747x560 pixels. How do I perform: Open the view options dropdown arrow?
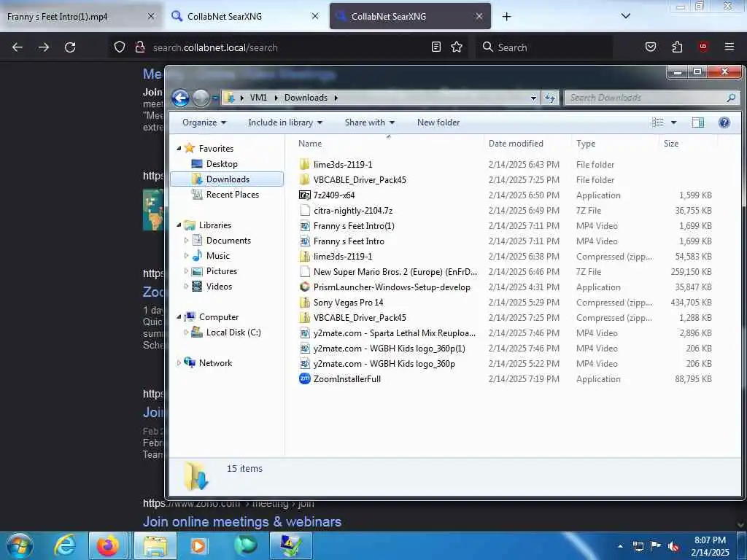673,122
